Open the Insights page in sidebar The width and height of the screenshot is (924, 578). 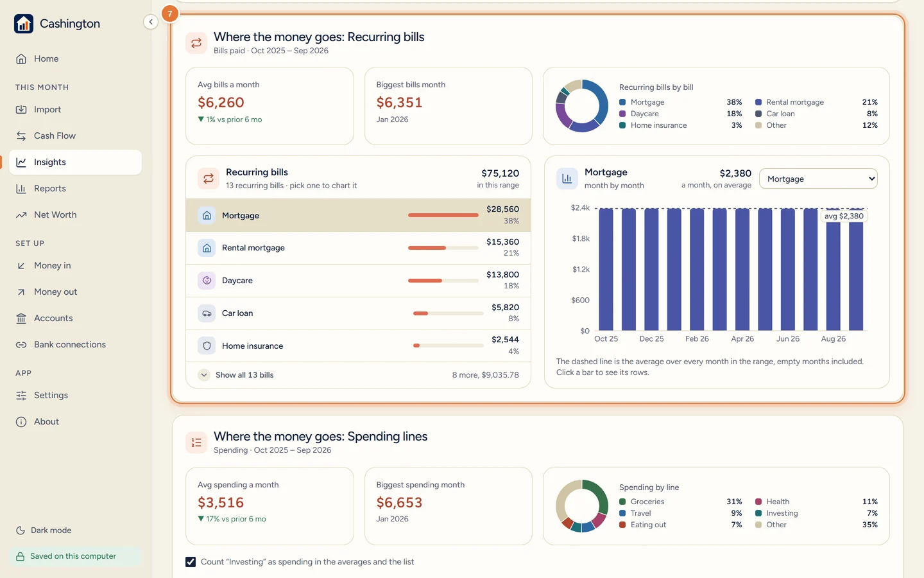pos(75,162)
